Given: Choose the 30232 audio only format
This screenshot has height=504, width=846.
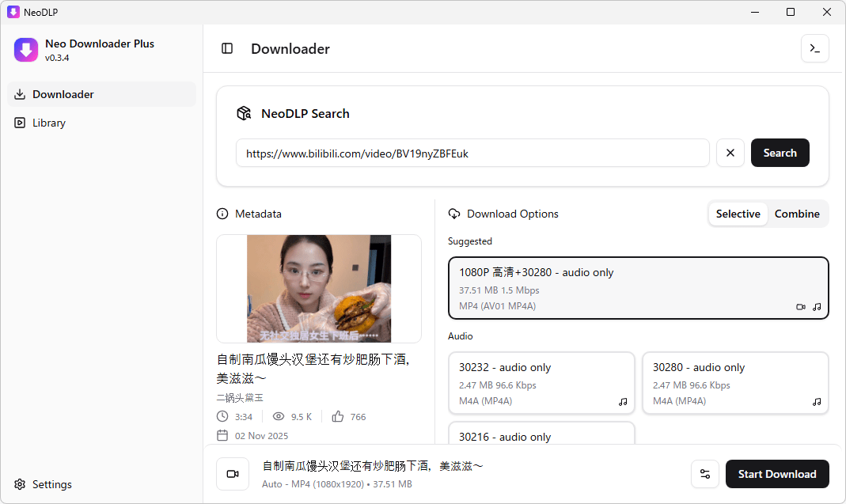Looking at the screenshot, I should [x=541, y=383].
